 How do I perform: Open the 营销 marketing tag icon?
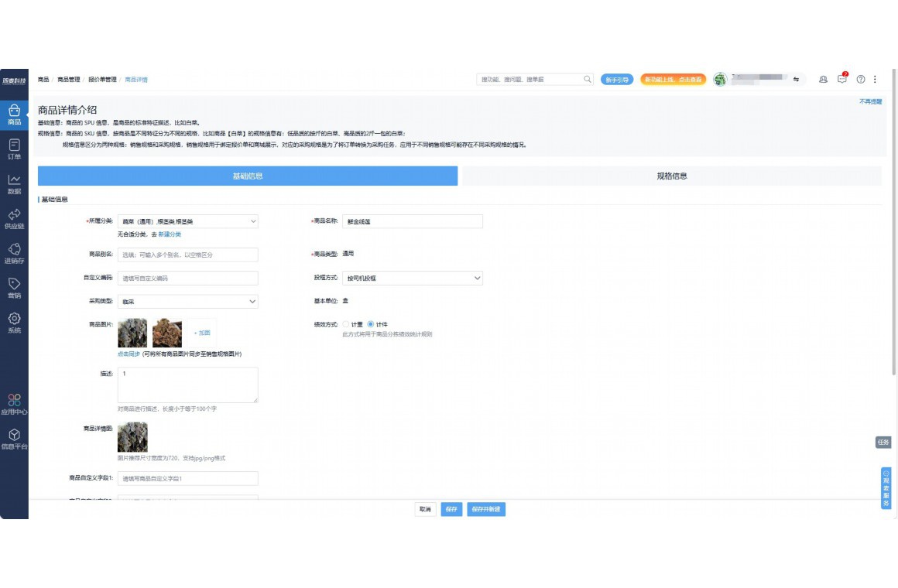point(14,288)
